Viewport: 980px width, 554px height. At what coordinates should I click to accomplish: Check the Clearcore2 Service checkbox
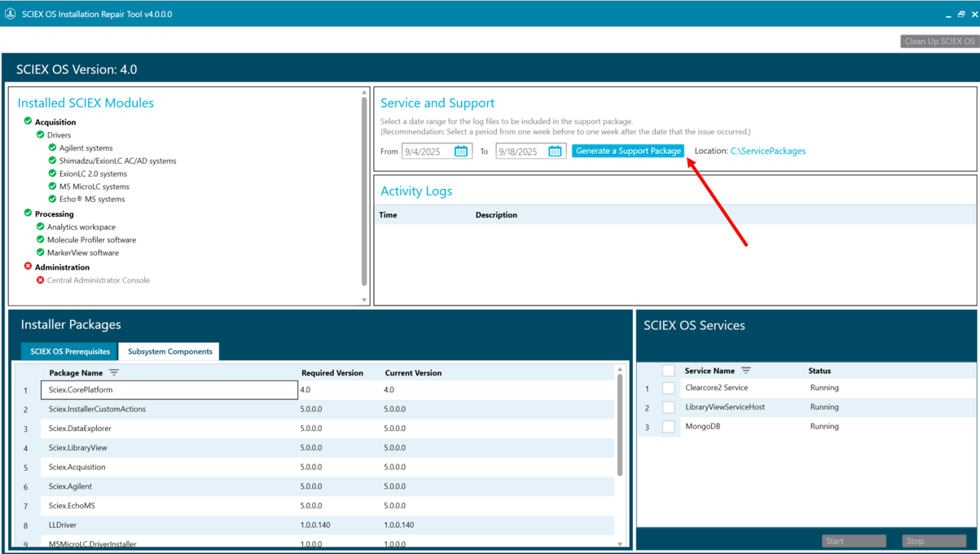668,388
